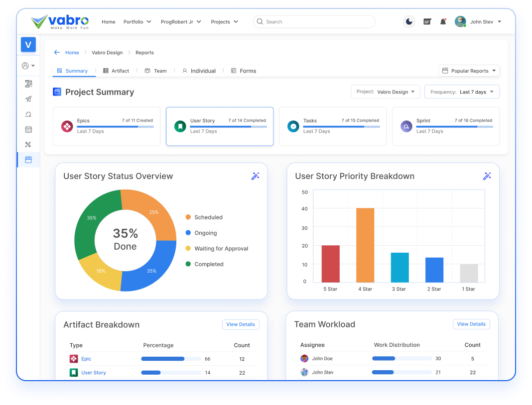The width and height of the screenshot is (532, 405).
Task: Click the Search input field
Action: point(319,22)
